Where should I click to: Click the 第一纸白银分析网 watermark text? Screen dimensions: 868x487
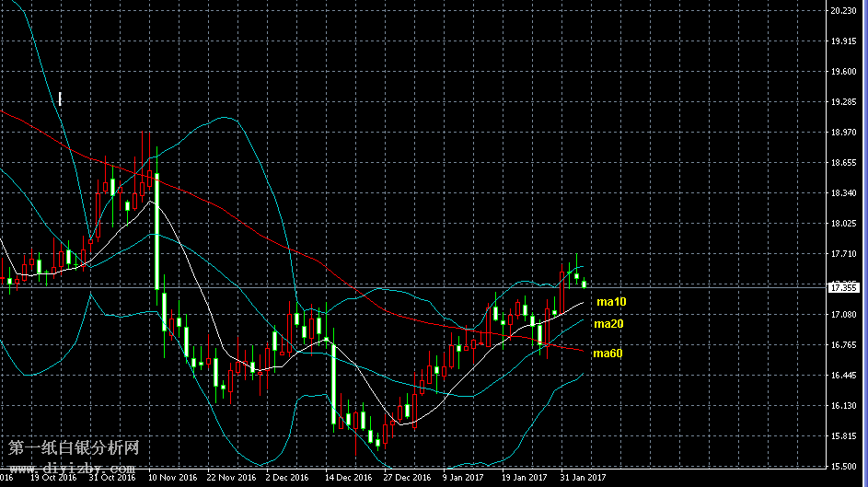[x=74, y=448]
